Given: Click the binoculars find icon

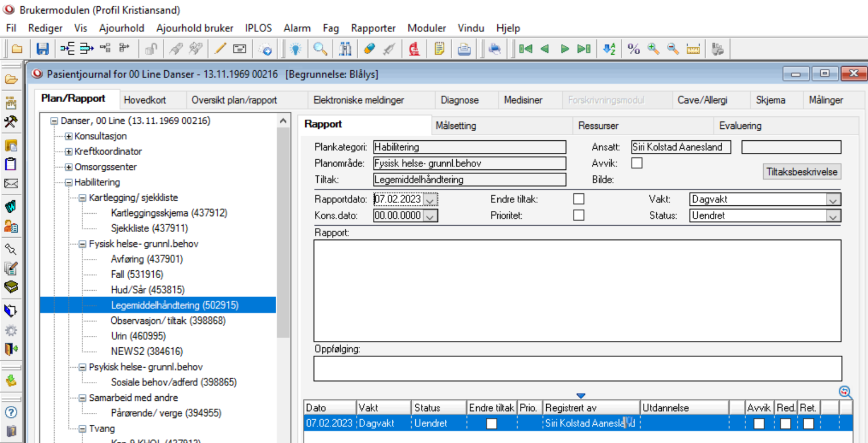Looking at the screenshot, I should pyautogui.click(x=346, y=49).
